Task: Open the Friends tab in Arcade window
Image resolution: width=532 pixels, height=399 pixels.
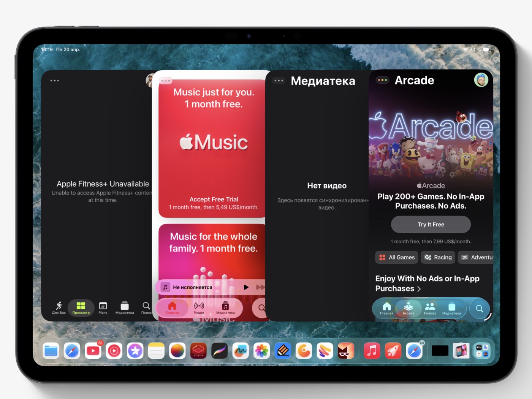Action: 430,309
